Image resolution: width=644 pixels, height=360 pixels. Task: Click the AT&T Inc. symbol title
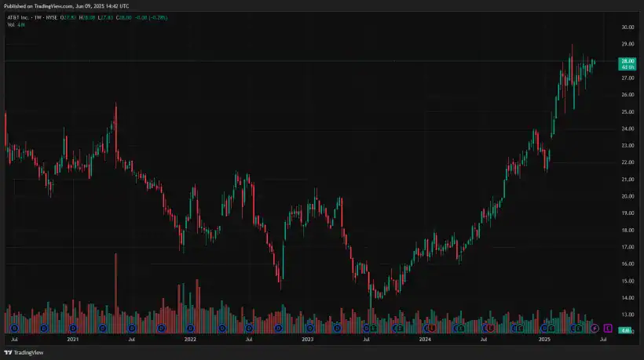[21, 18]
